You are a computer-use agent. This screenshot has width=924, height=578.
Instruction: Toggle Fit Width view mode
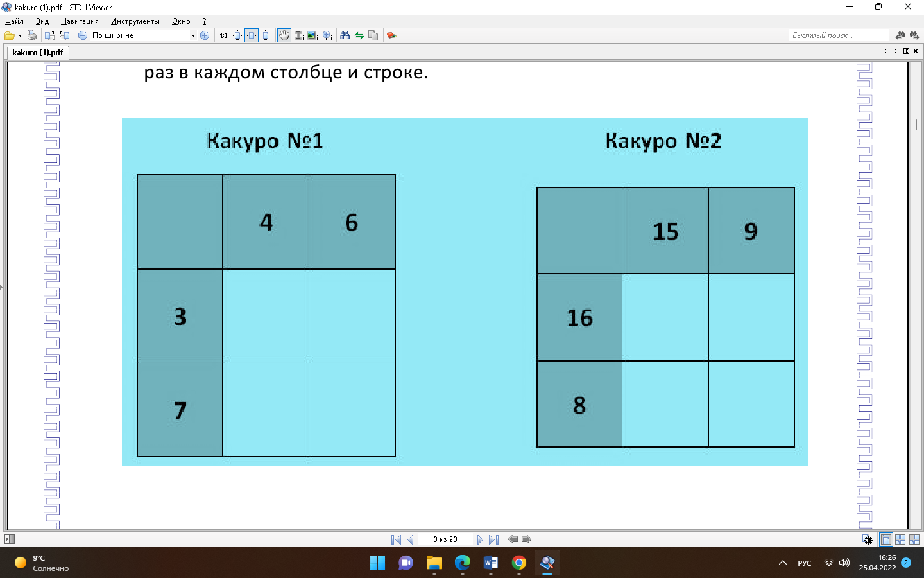click(x=252, y=35)
